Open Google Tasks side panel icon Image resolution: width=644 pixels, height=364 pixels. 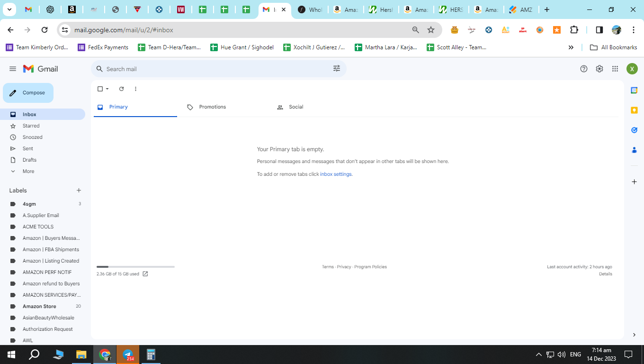click(x=634, y=130)
